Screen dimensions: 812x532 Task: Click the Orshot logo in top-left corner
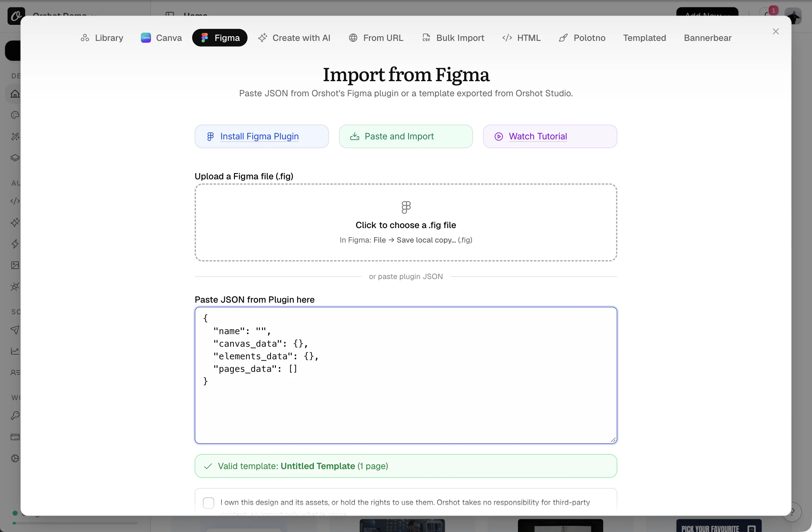[16, 16]
